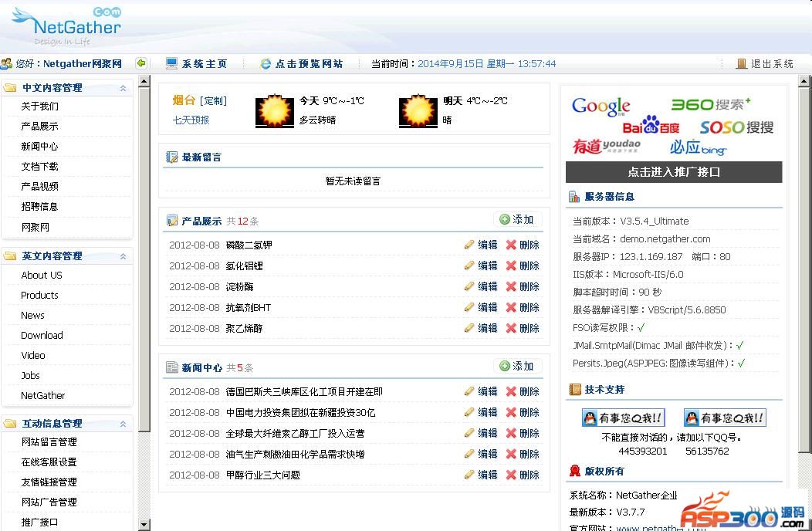This screenshot has width=812, height=531.
Task: Add a new item to 新闻中心
Action: point(517,367)
